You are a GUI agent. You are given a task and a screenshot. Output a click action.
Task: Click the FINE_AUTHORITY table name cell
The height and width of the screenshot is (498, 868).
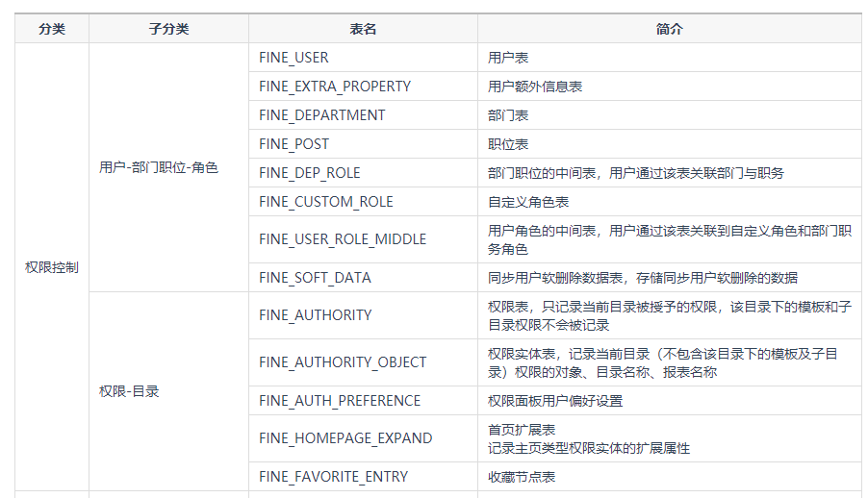tap(315, 315)
